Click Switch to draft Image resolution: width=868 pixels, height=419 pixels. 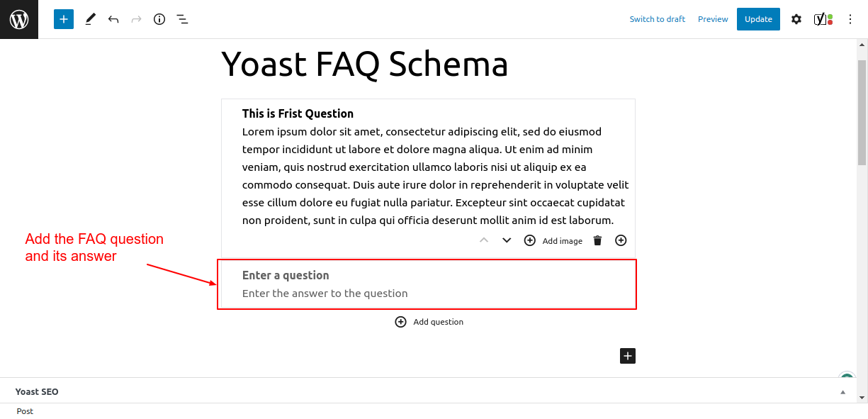click(658, 19)
